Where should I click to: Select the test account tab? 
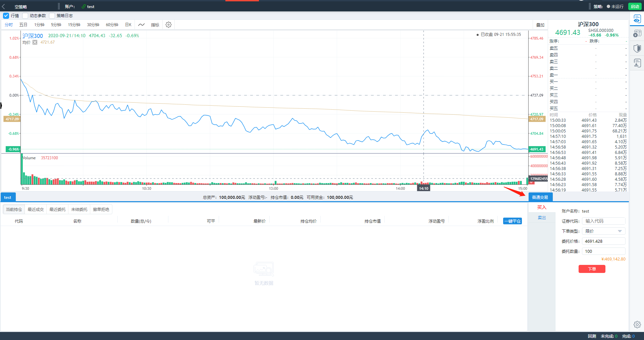point(8,197)
